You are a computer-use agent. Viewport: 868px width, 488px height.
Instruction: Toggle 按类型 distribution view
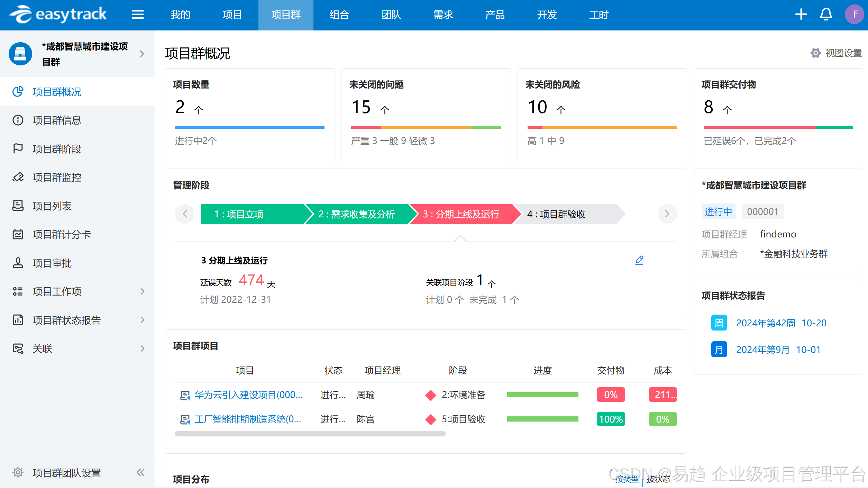click(627, 479)
